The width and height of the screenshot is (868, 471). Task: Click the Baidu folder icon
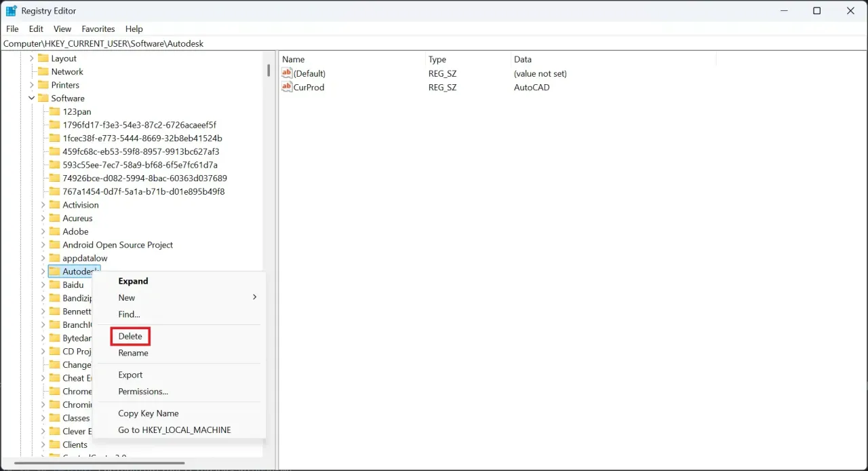pos(55,284)
